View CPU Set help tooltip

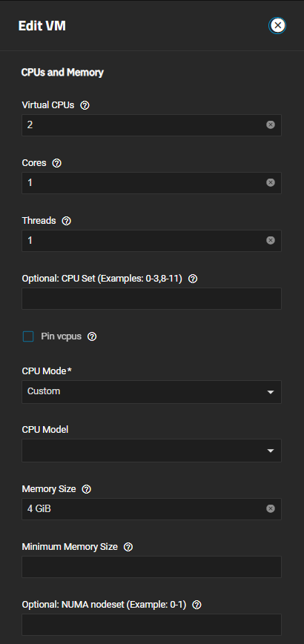click(x=193, y=279)
